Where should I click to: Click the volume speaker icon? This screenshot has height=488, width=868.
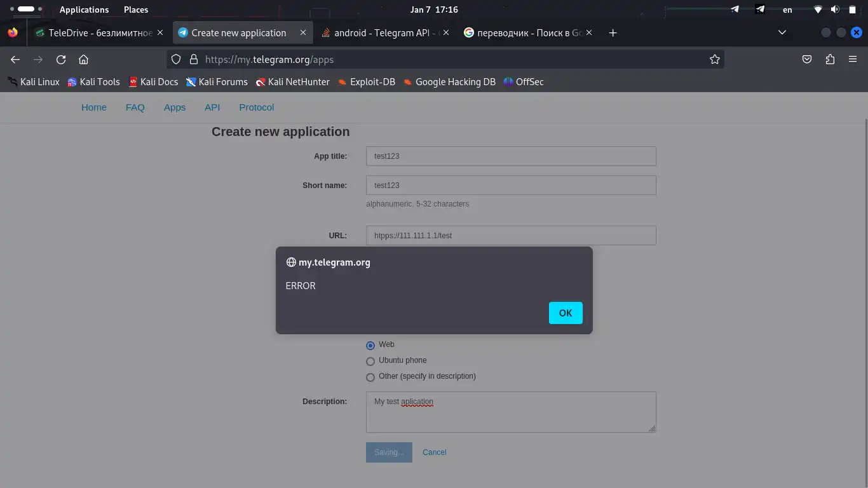click(835, 10)
